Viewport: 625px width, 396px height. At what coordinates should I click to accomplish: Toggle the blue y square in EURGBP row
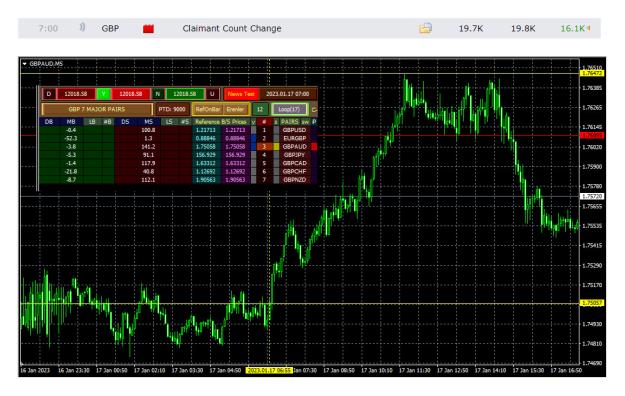(x=254, y=138)
